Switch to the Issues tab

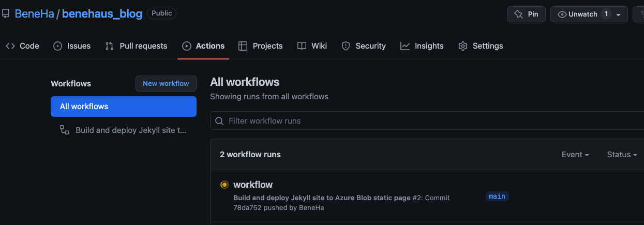(x=72, y=46)
